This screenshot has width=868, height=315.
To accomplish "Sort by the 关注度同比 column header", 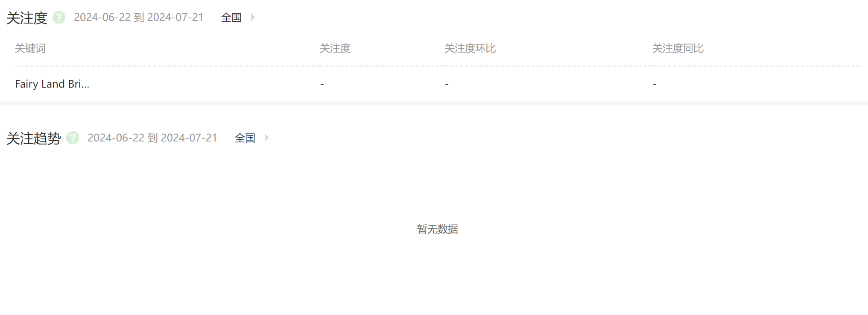I will click(678, 48).
